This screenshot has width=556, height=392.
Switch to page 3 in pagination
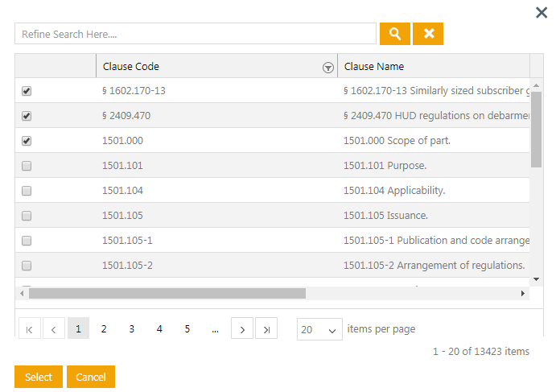pos(132,329)
